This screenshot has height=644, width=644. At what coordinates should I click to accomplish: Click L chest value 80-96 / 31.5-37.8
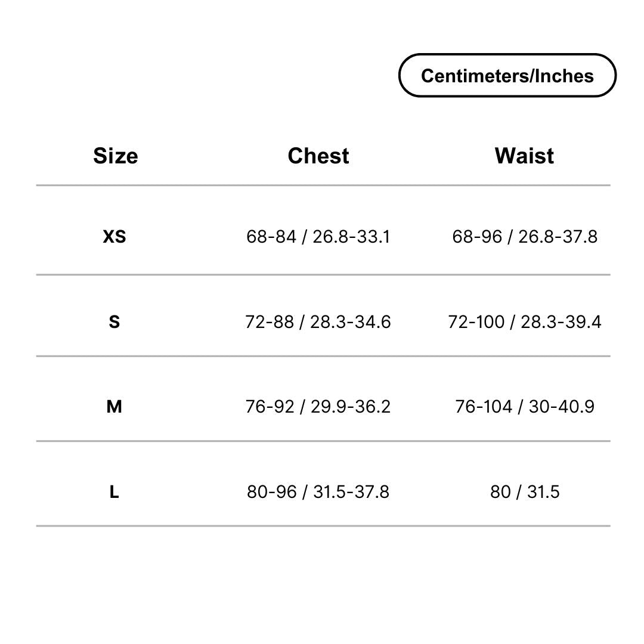[x=318, y=491]
